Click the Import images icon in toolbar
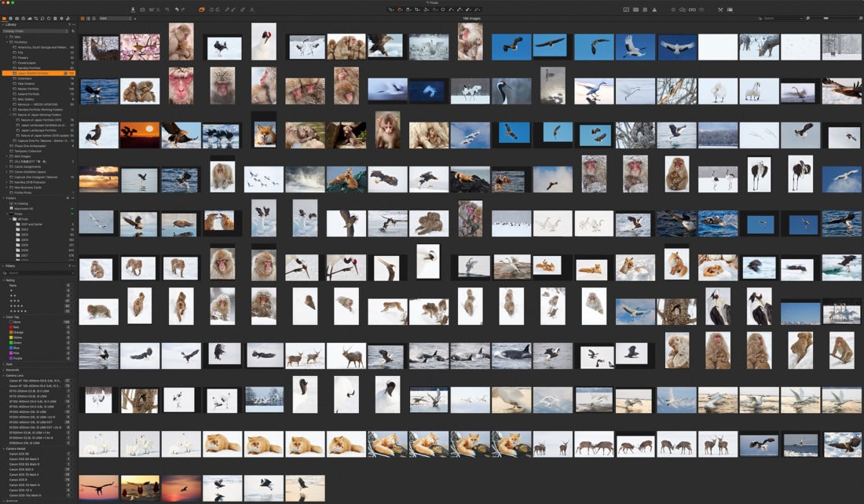The height and width of the screenshot is (504, 864). pyautogui.click(x=133, y=9)
